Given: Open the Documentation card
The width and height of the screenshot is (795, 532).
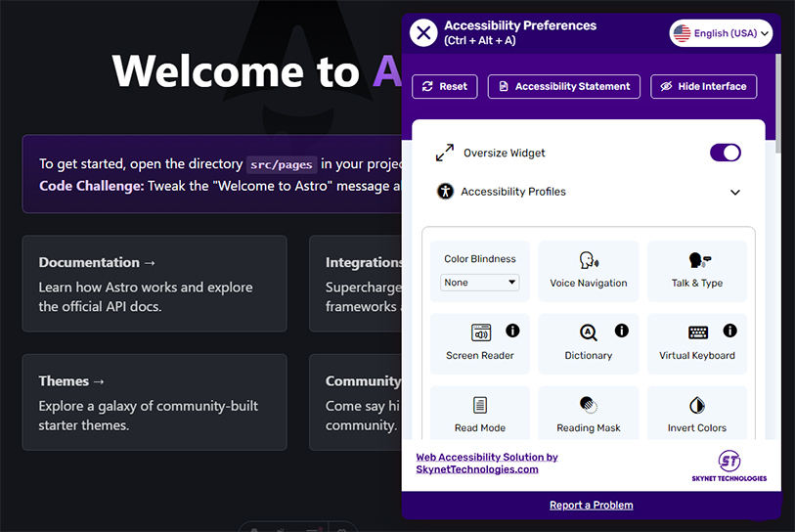Looking at the screenshot, I should pos(155,284).
